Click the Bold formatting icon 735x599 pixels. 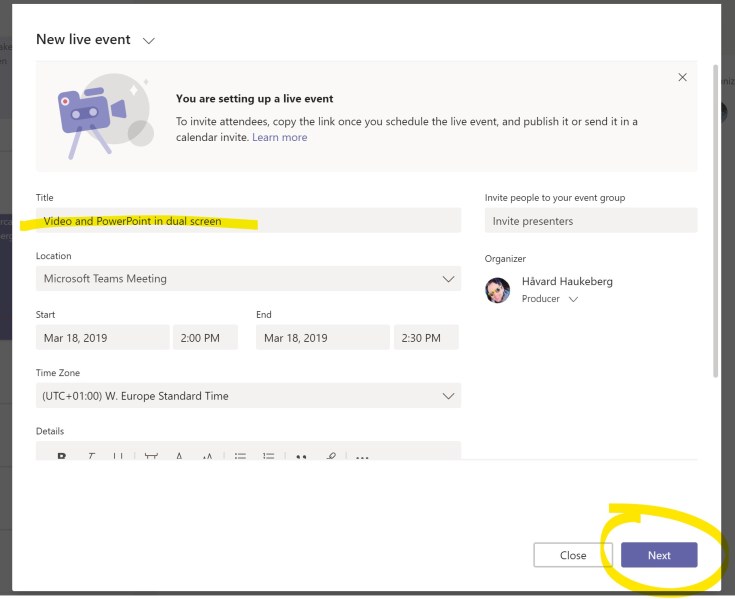(62, 457)
